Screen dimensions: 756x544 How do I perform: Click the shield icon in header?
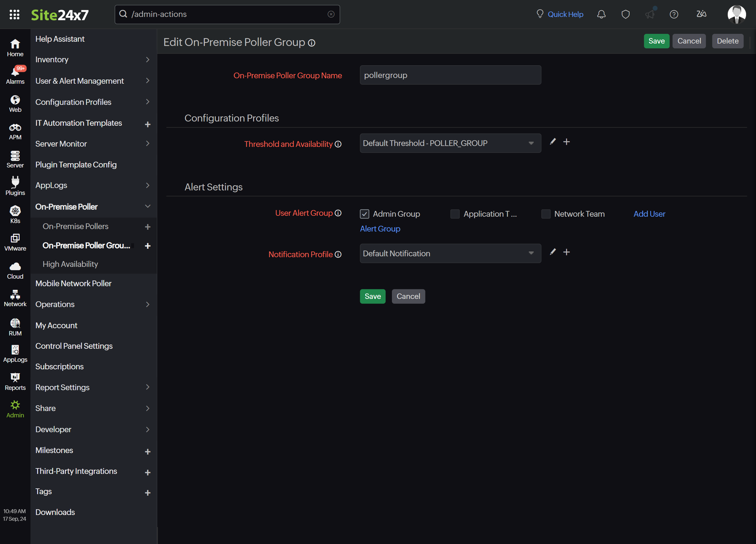coord(625,14)
